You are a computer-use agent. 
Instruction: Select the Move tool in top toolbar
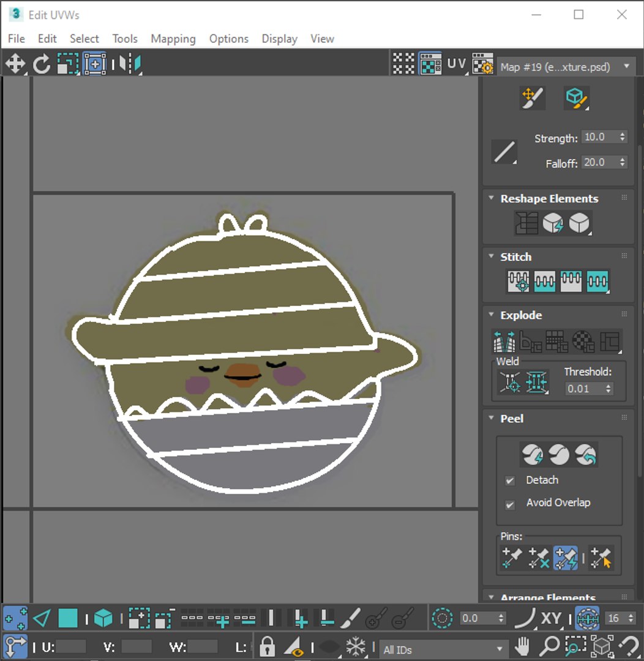click(15, 64)
